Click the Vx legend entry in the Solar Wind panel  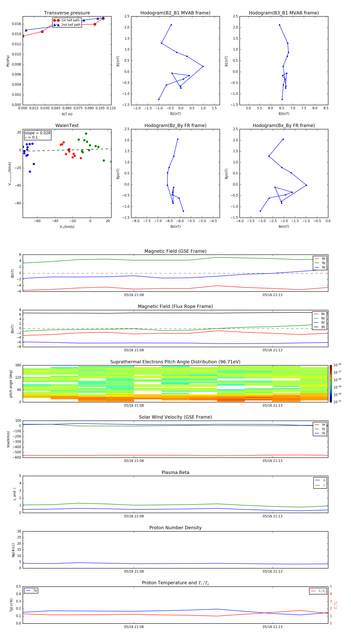click(320, 425)
